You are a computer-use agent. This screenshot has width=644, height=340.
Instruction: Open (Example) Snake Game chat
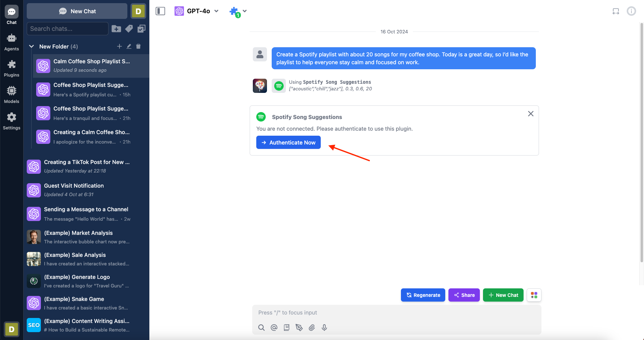[x=86, y=303]
